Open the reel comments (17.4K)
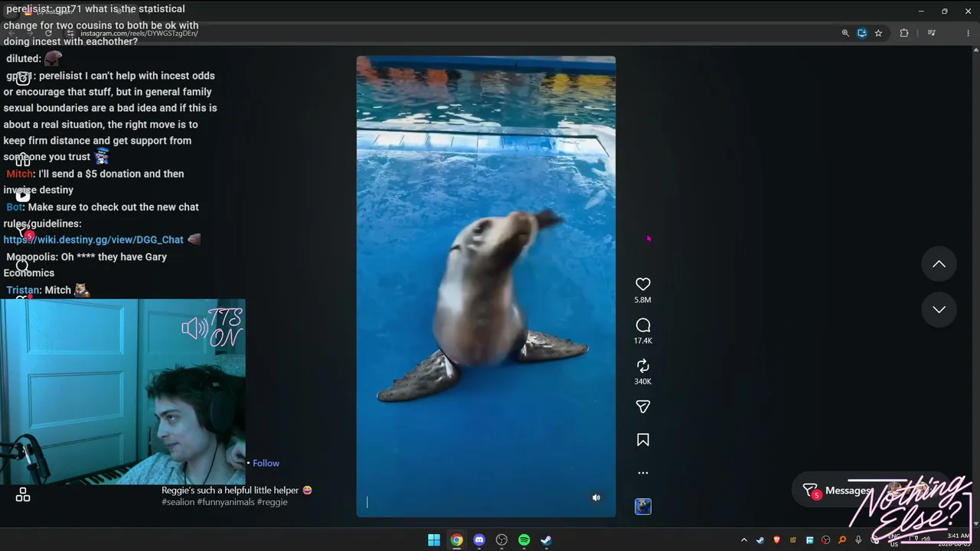 643,325
